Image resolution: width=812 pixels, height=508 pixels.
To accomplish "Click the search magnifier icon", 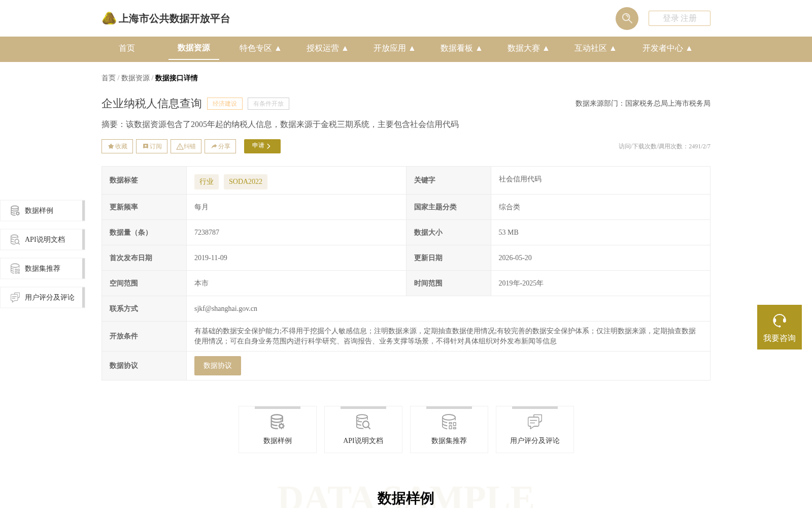I will pyautogui.click(x=627, y=18).
